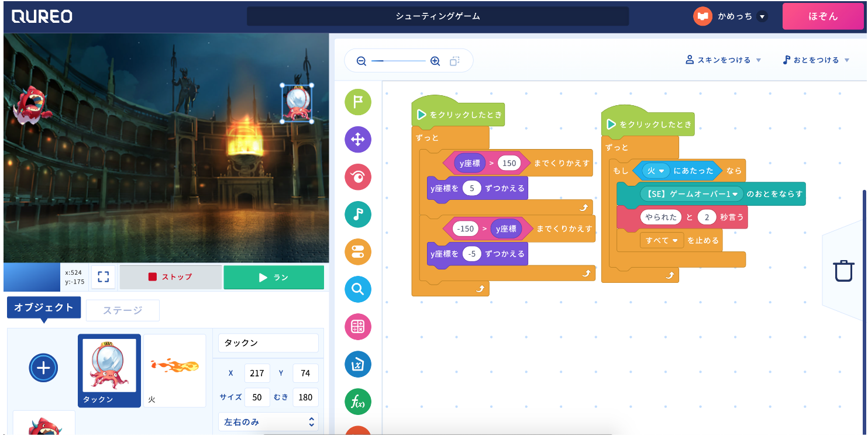Image resolution: width=868 pixels, height=436 pixels.
Task: Open the Motion block category (four-arrow icon)
Action: (x=358, y=140)
